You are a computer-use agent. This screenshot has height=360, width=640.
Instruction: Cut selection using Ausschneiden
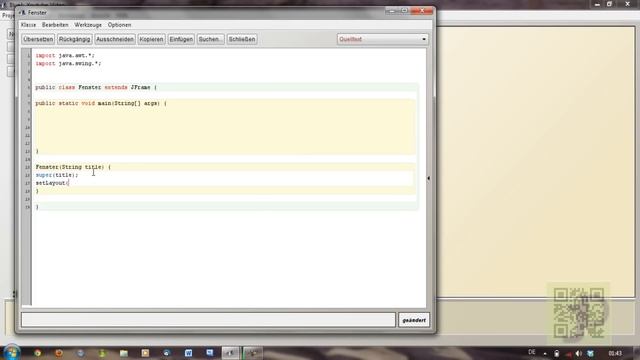coord(115,39)
